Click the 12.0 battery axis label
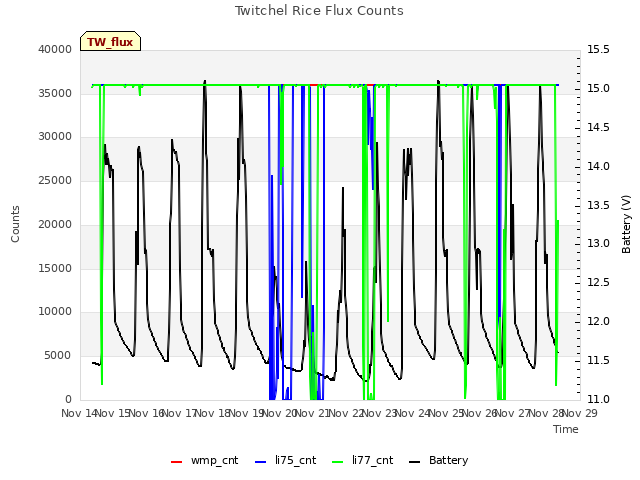 598,322
